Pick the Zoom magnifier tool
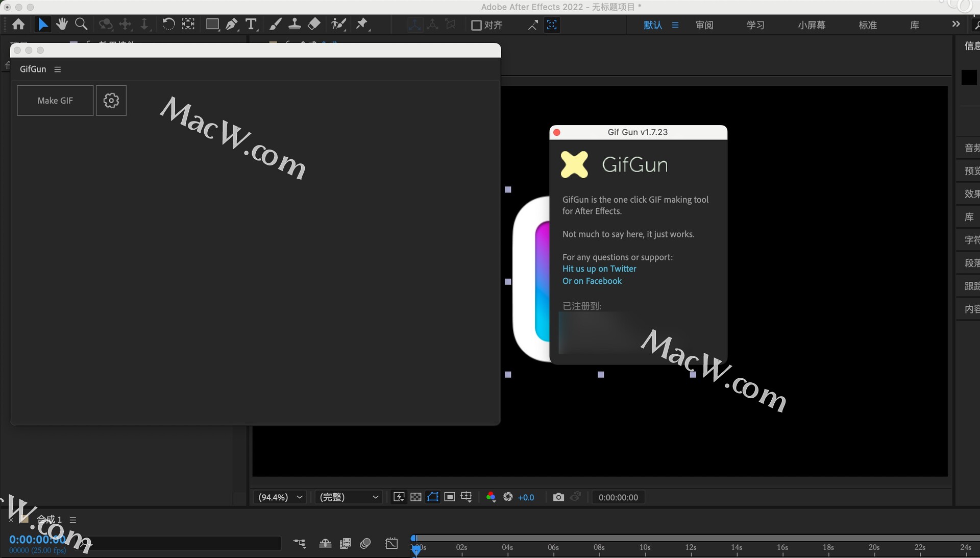This screenshot has height=558, width=980. tap(81, 24)
